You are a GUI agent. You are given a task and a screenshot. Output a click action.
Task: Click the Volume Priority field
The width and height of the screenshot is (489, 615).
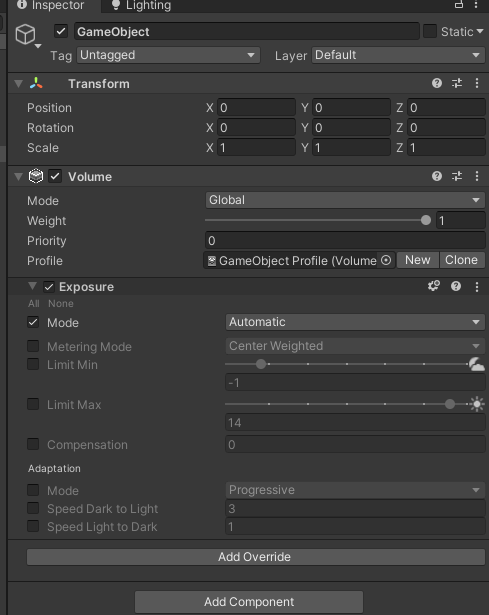345,240
